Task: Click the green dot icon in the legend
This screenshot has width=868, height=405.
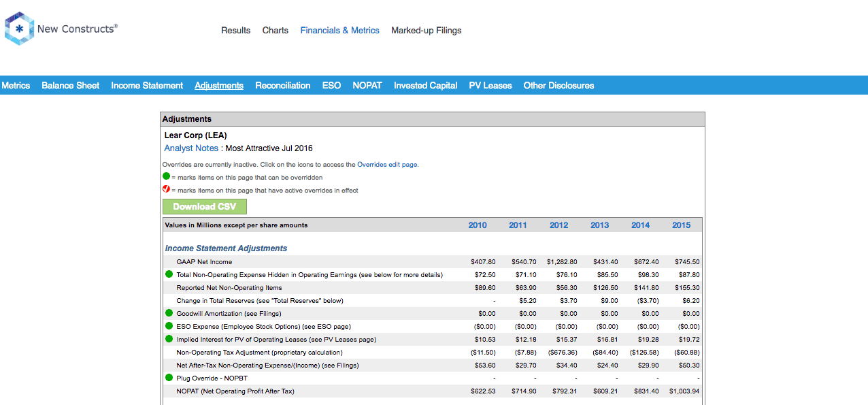Action: (166, 177)
